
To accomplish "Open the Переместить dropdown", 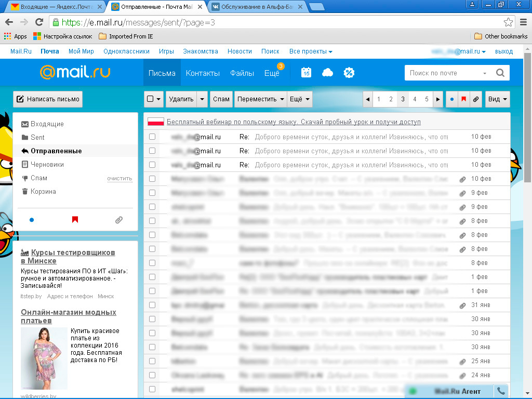I will [x=260, y=99].
